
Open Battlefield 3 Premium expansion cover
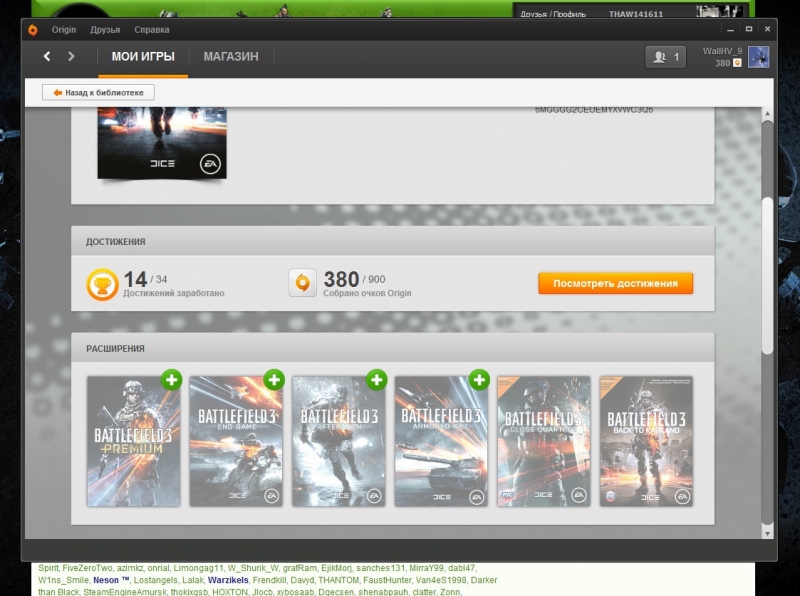point(133,441)
